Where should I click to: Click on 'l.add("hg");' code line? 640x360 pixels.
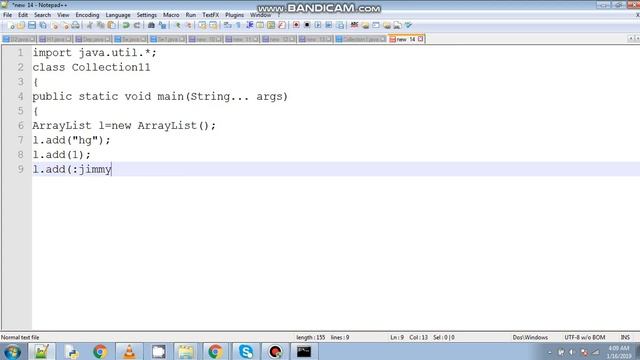coord(71,140)
